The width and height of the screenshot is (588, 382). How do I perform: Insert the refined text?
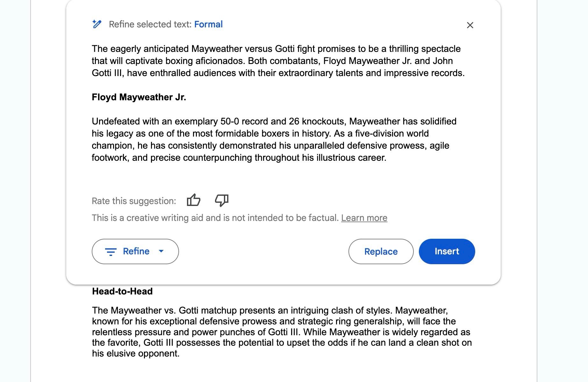[446, 251]
